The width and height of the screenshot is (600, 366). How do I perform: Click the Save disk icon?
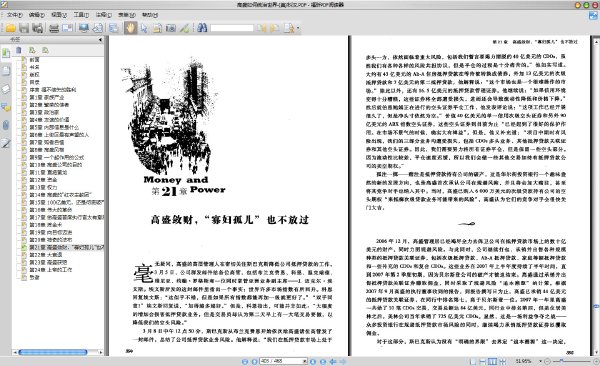[x=24, y=28]
